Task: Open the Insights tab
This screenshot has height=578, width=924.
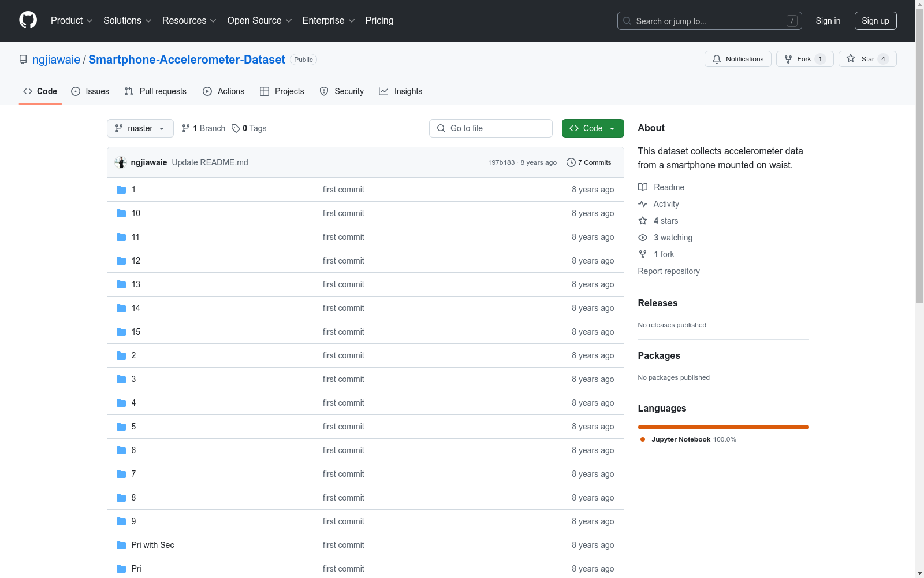Action: [401, 91]
